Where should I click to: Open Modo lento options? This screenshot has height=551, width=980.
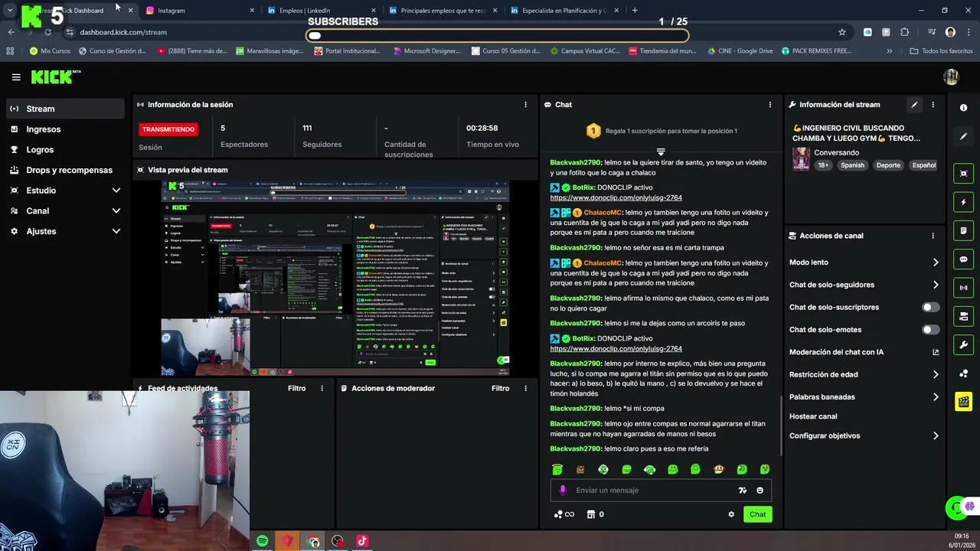click(864, 262)
